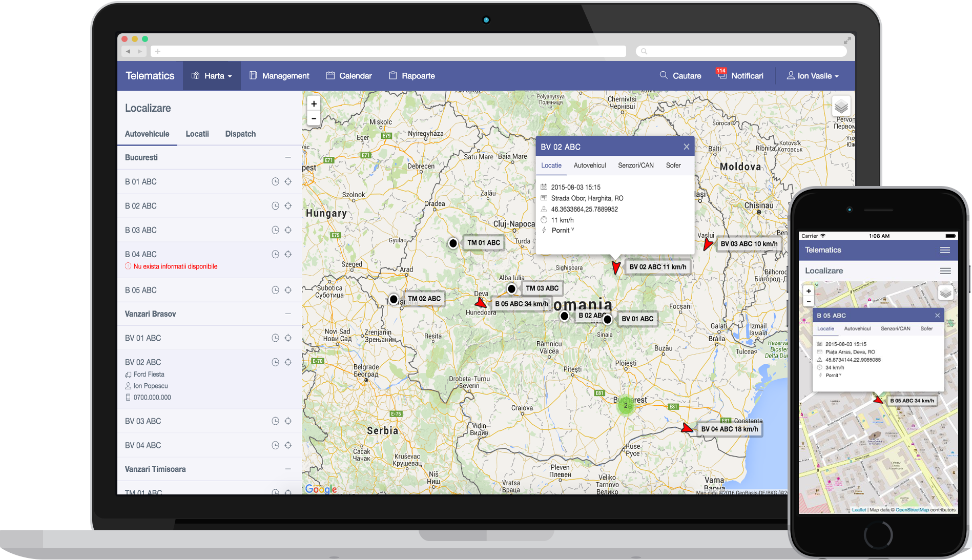This screenshot has height=560, width=972.
Task: Open the Calendar menu
Action: 349,76
